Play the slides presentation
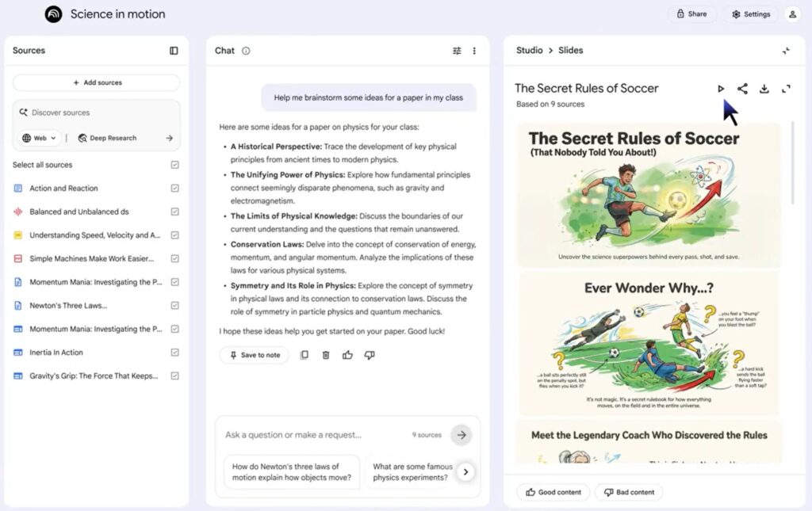 click(721, 89)
